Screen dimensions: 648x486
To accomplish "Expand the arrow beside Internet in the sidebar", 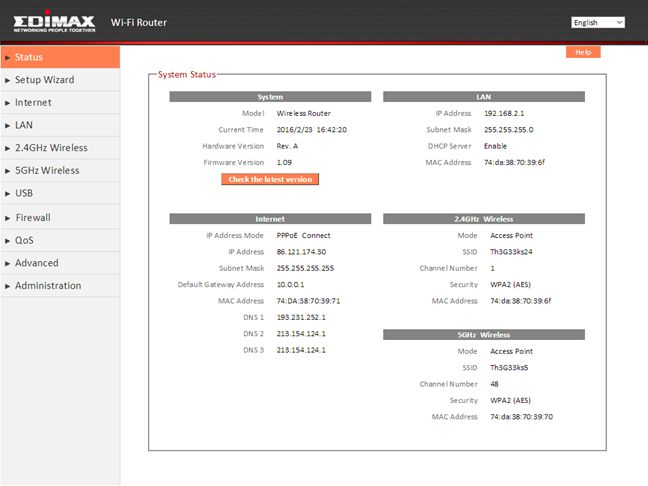I will [7, 103].
